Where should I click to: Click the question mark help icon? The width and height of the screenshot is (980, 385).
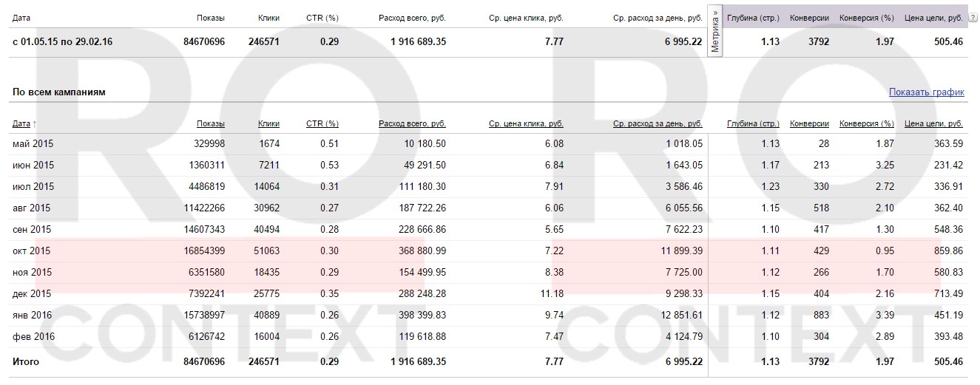click(x=973, y=18)
